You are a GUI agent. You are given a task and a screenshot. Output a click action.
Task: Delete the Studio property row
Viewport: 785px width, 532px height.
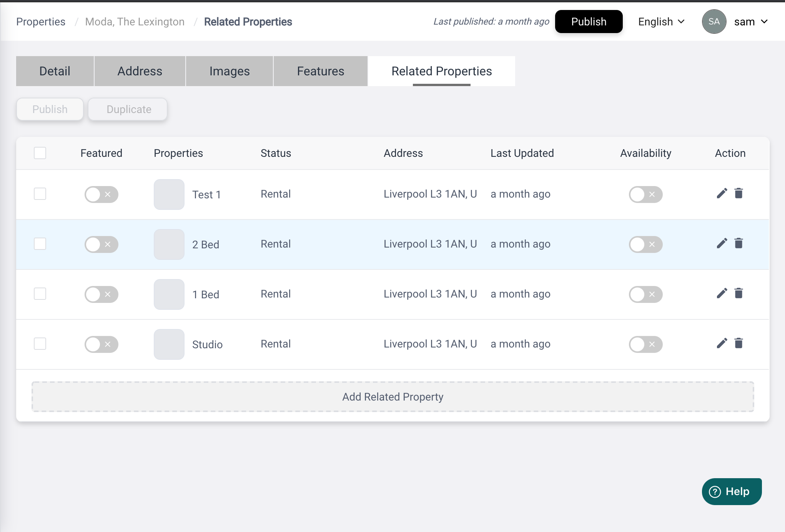pos(738,343)
